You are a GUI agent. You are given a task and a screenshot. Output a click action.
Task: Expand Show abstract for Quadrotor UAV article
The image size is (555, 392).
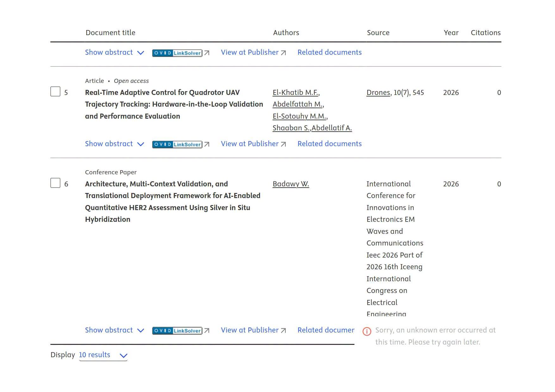coord(115,144)
